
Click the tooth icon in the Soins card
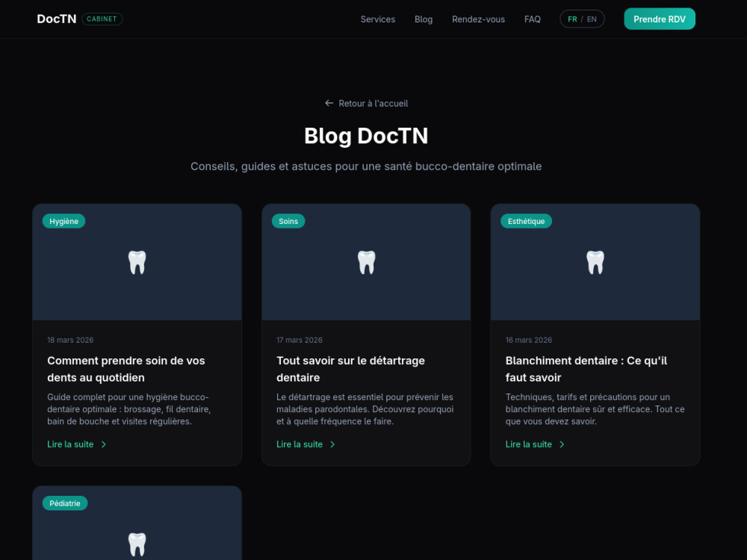click(x=366, y=262)
